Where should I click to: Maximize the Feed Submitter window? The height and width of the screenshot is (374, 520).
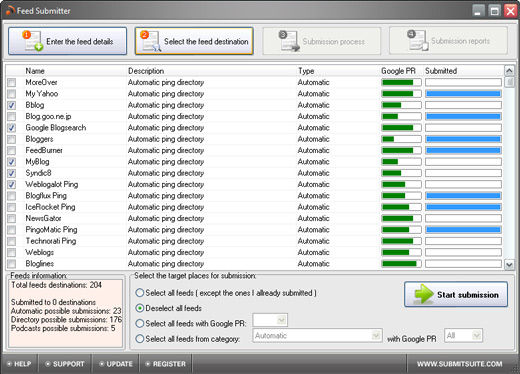point(495,11)
